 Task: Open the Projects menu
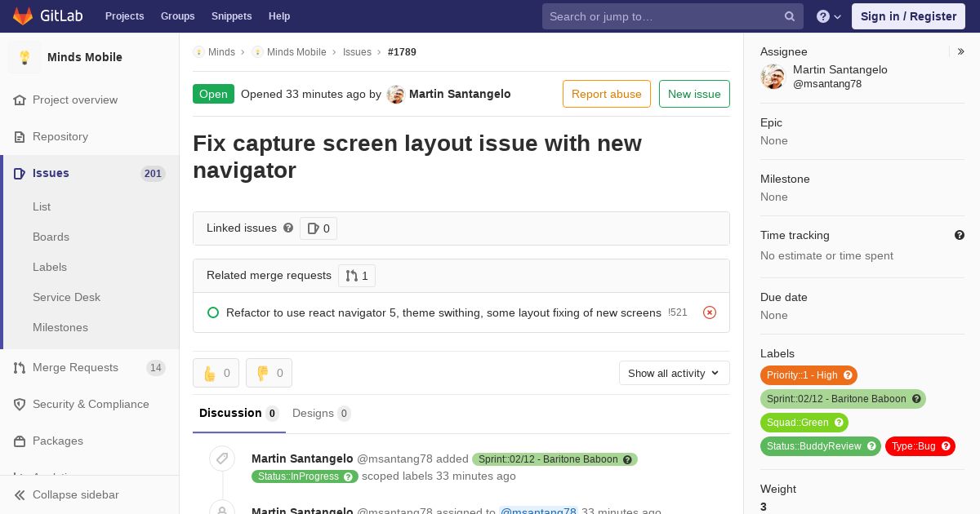[125, 16]
